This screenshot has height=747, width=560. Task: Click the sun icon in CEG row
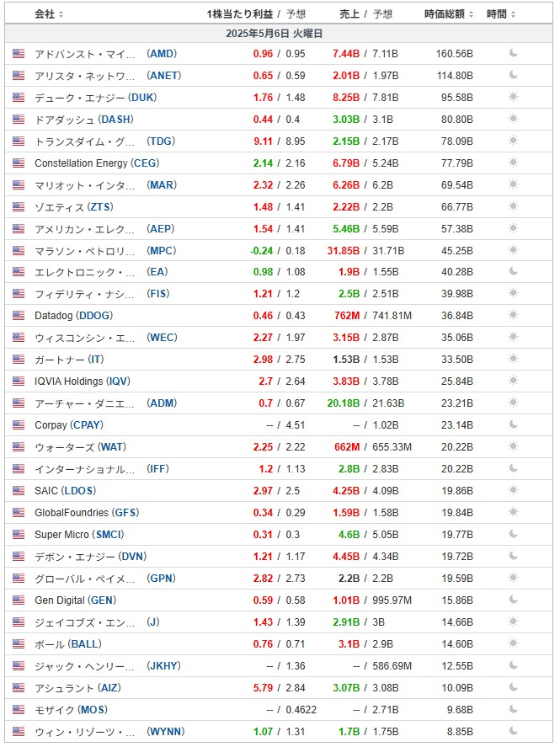pos(514,163)
